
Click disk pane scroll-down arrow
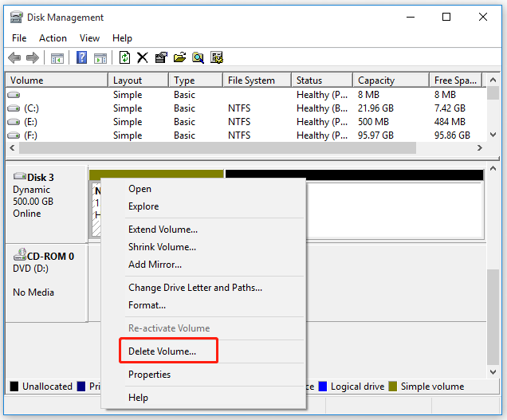493,372
